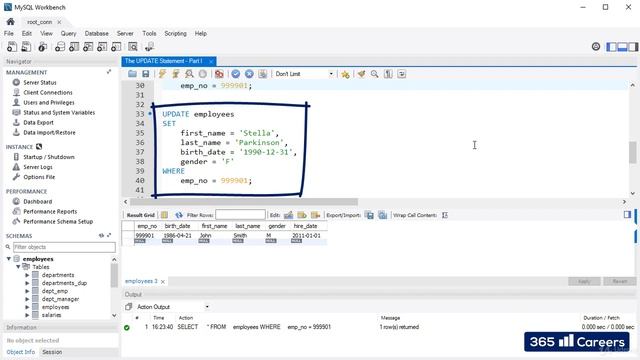
Task: Expand the salaries table
Action: coord(27,315)
